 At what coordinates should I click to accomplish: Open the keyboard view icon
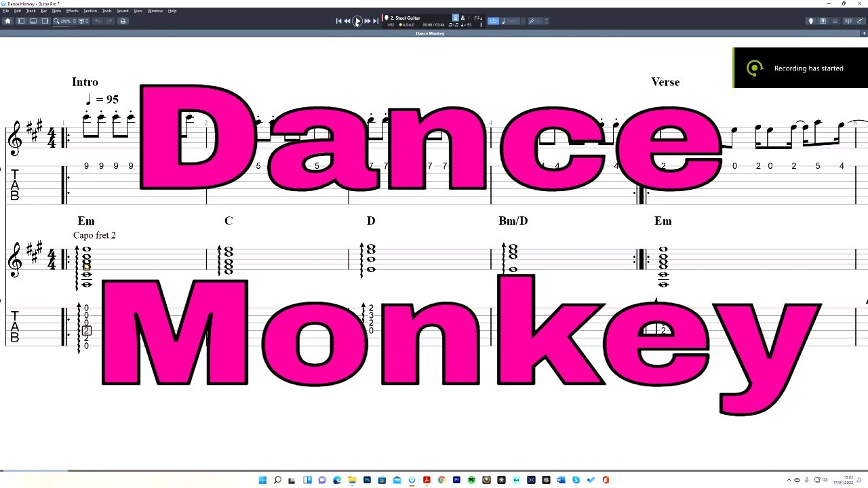pyautogui.click(x=823, y=21)
